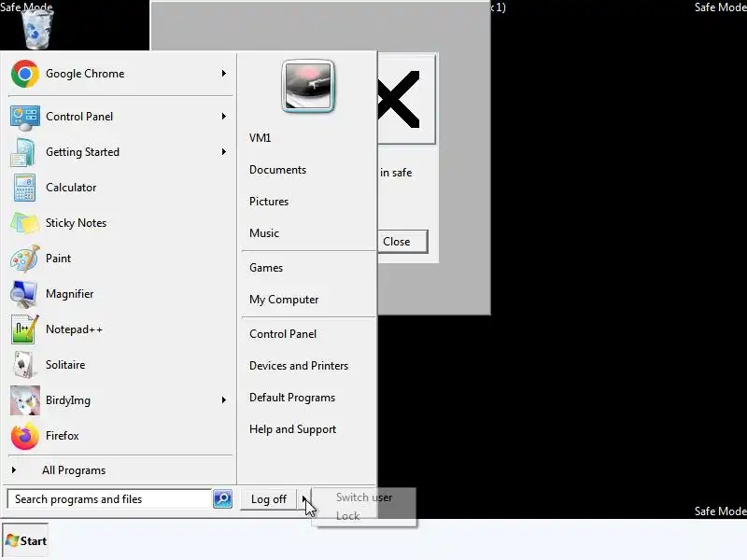Click the Windows flag on Start button
747x560 pixels.
coord(12,541)
